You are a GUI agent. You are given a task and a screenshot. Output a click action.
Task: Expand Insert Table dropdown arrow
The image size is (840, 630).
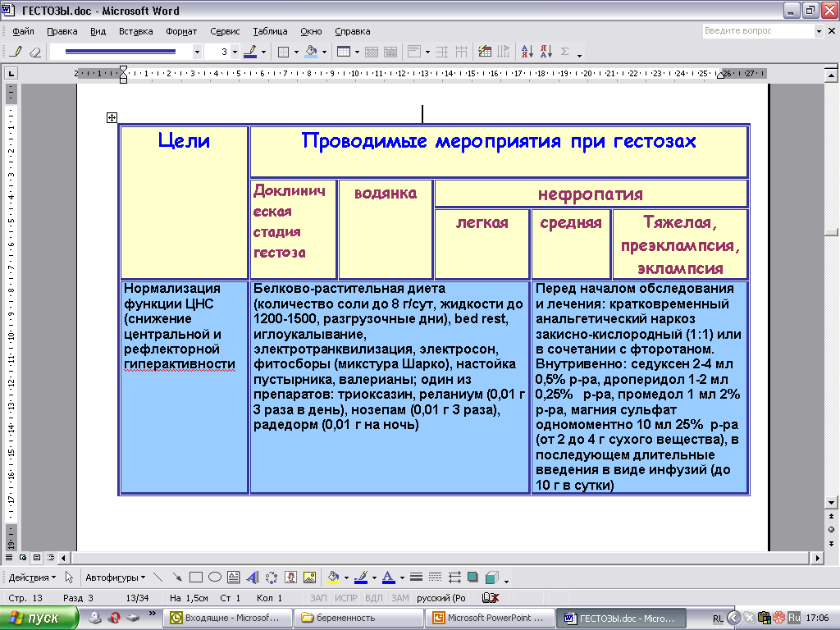pos(357,52)
